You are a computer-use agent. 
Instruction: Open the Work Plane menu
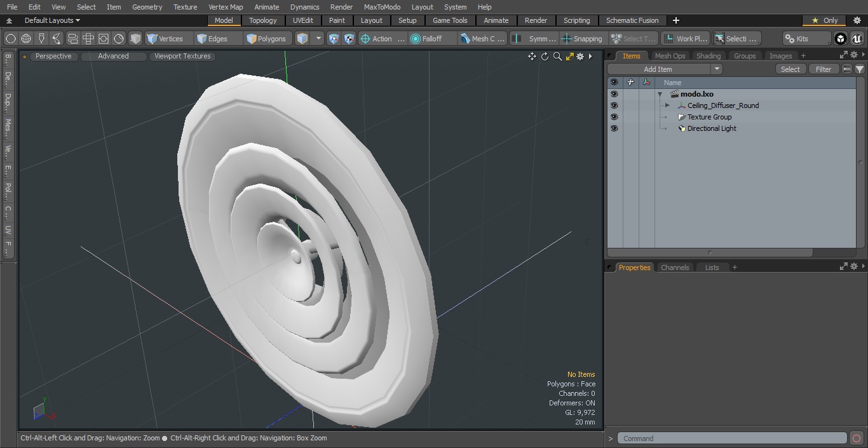point(685,39)
